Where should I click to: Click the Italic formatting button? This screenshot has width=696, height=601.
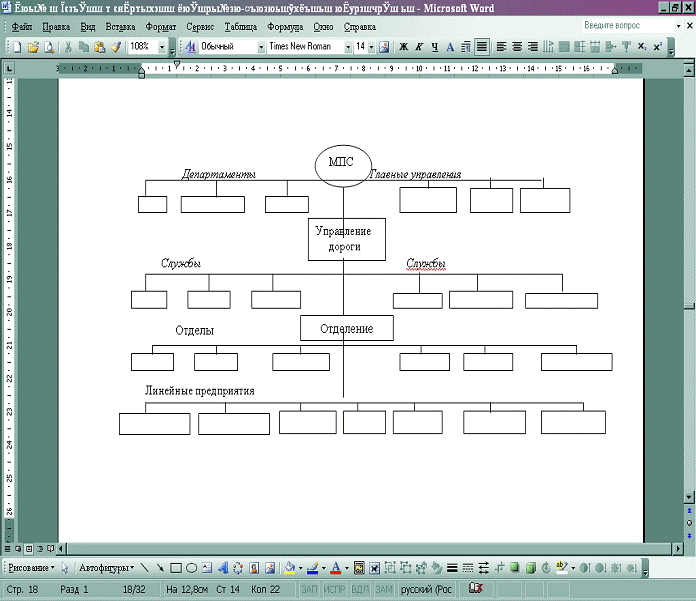pos(419,47)
